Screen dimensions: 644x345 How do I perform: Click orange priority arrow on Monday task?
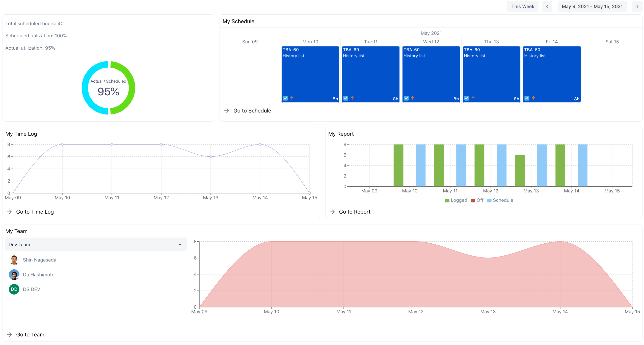click(x=292, y=98)
